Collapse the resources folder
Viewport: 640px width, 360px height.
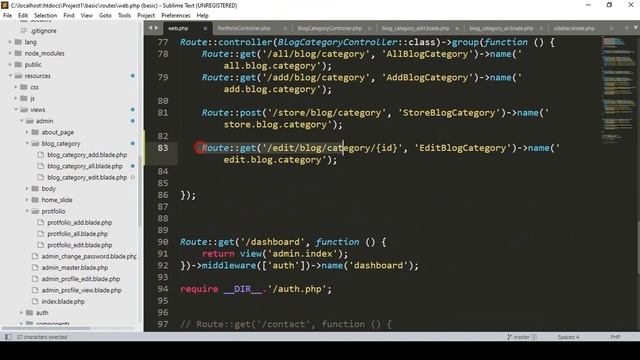click(x=10, y=76)
